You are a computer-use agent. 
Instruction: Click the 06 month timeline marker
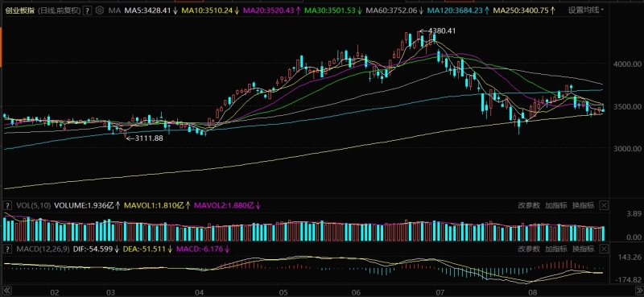tap(356, 292)
